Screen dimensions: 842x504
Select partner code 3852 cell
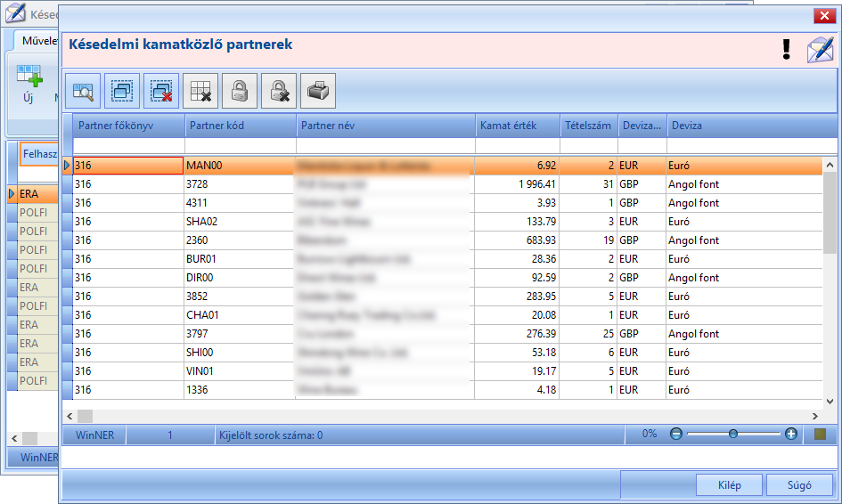pos(240,297)
